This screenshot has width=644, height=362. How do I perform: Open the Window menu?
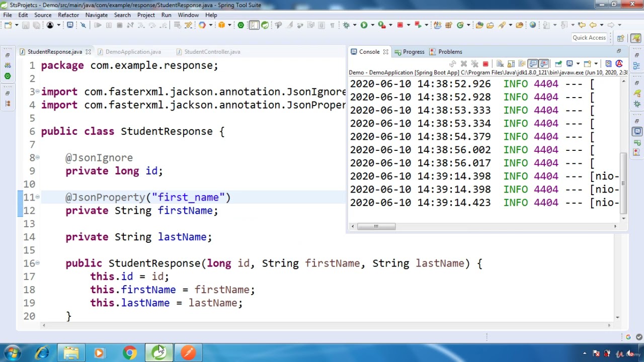[x=188, y=15]
